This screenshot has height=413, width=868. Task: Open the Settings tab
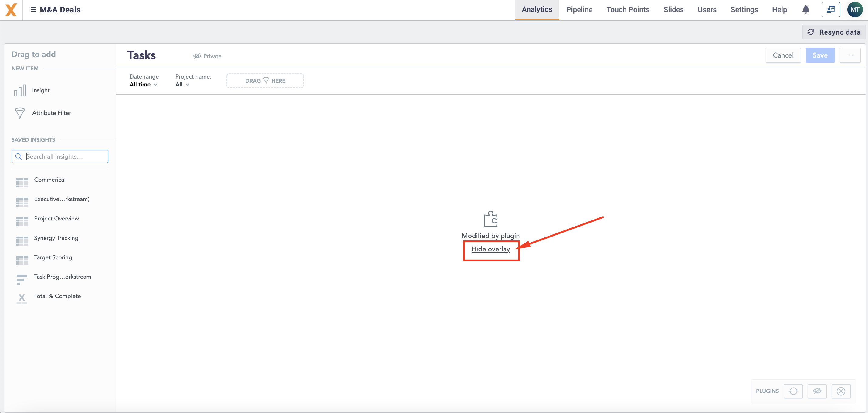pyautogui.click(x=744, y=9)
